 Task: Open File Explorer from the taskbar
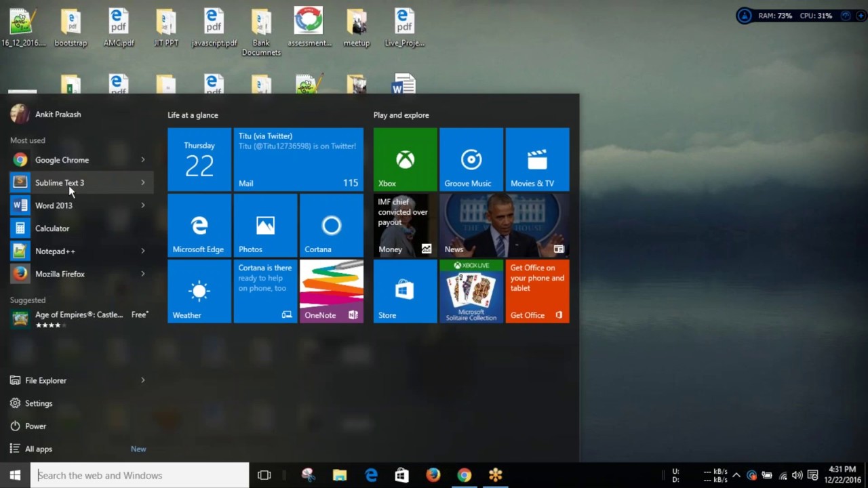[x=340, y=475]
